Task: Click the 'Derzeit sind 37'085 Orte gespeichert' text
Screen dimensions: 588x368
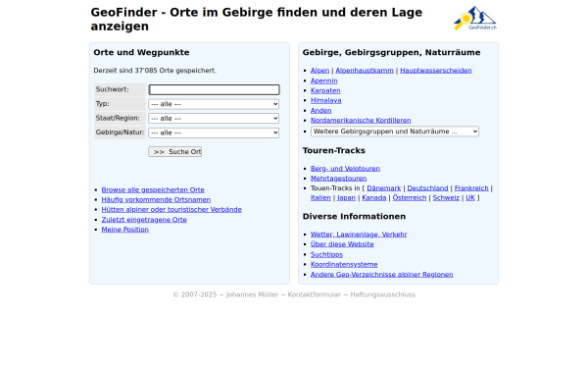Action: click(x=155, y=71)
